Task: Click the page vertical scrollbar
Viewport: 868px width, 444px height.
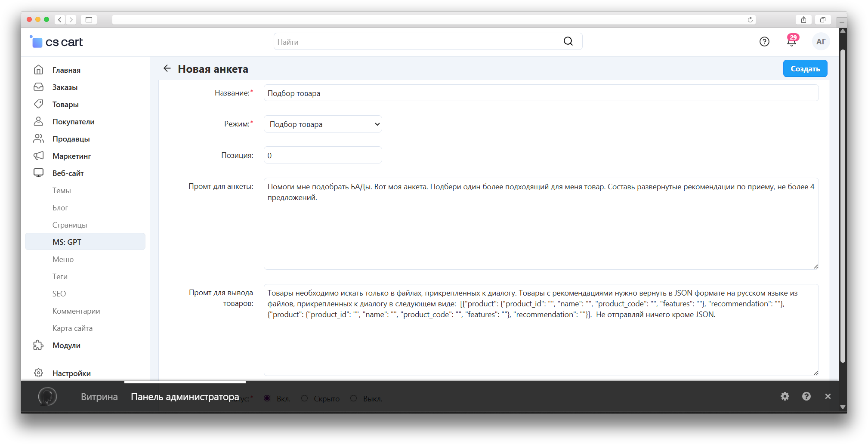Action: (x=843, y=207)
